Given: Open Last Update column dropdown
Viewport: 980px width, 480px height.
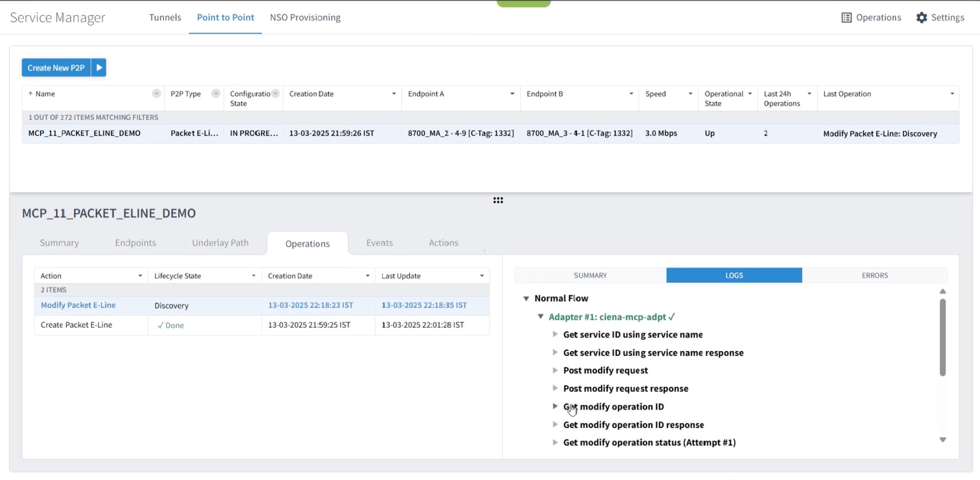Looking at the screenshot, I should click(x=482, y=276).
